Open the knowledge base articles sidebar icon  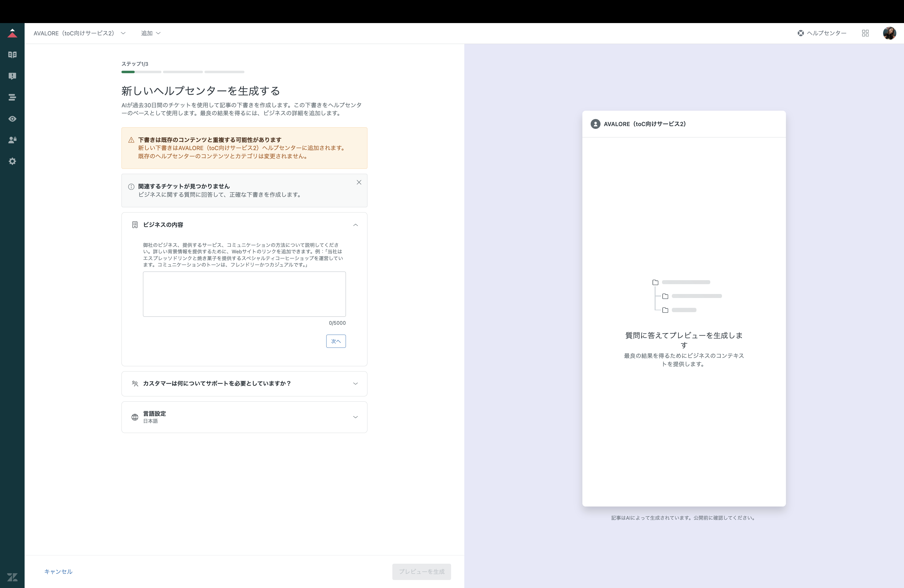[x=12, y=55]
